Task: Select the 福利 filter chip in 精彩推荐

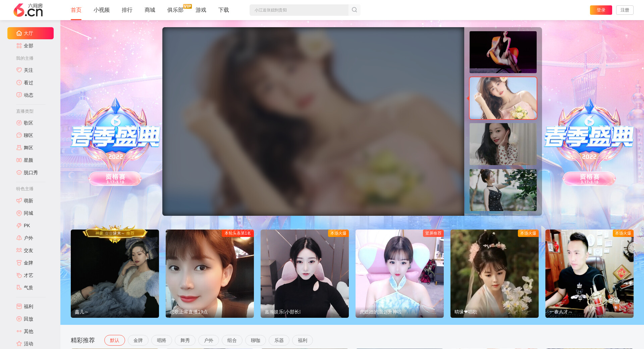Action: tap(303, 340)
